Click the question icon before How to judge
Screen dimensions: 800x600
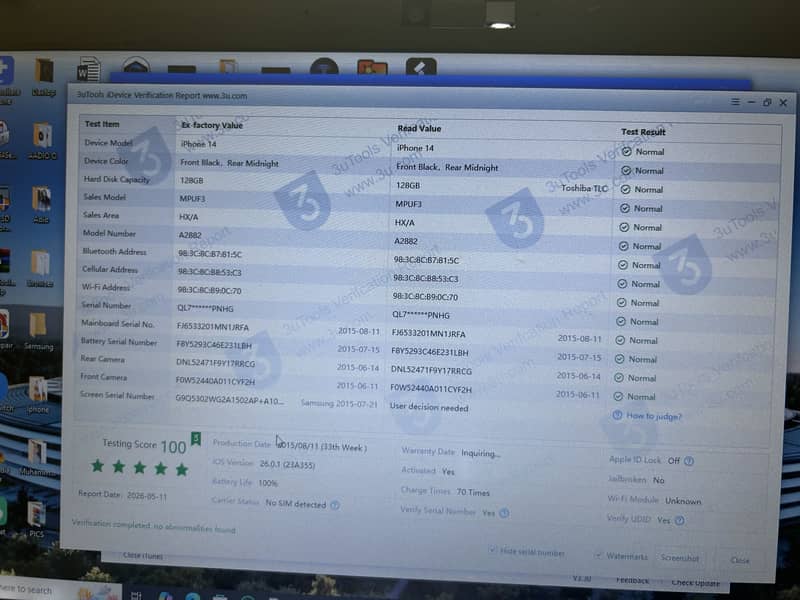tap(617, 415)
